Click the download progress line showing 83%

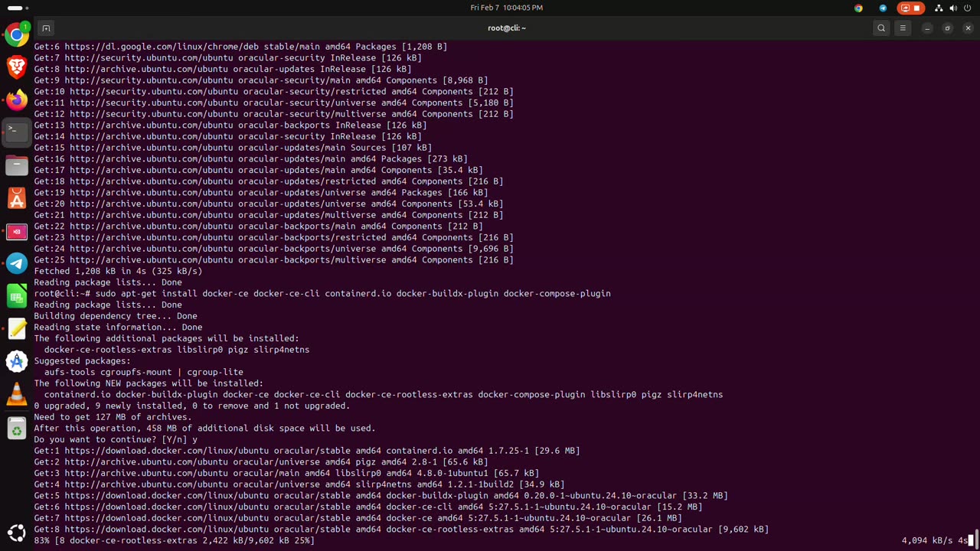(x=174, y=540)
